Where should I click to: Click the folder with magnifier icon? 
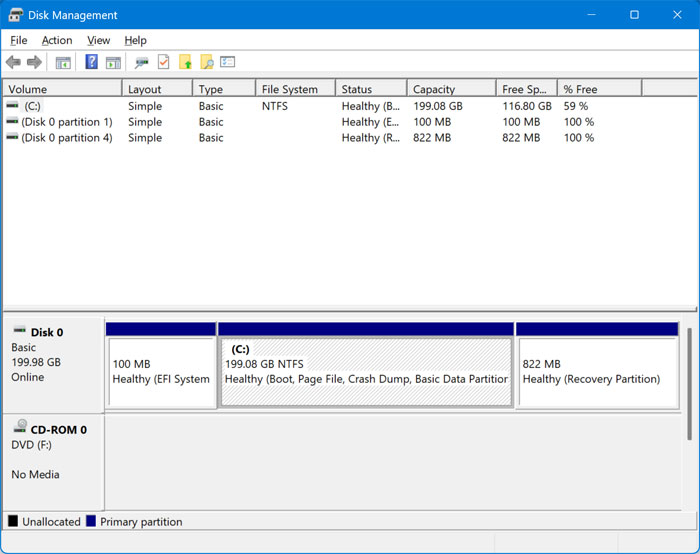pos(207,62)
